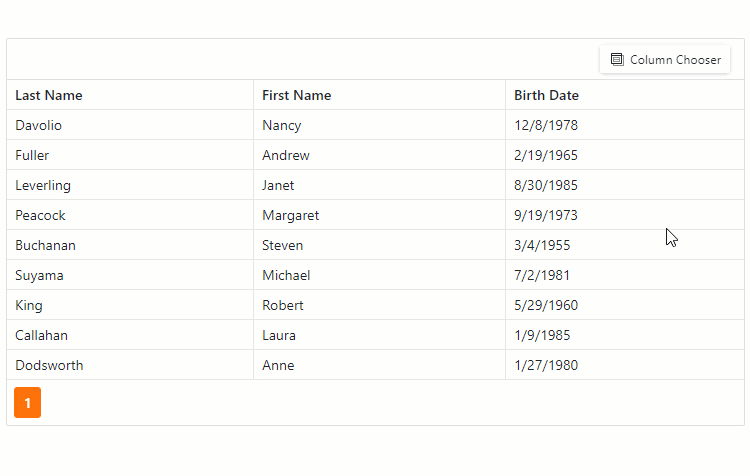Select first name Michael cell
The width and height of the screenshot is (750, 476).
tap(286, 276)
